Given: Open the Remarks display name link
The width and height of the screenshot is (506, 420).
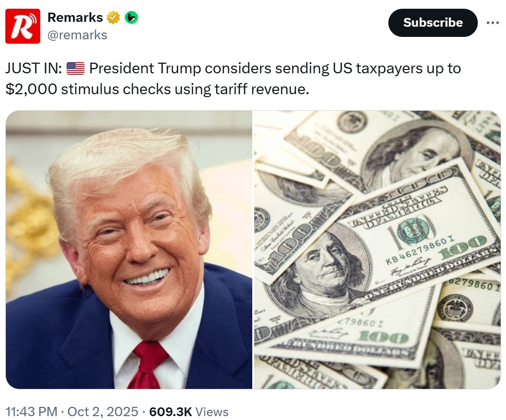Looking at the screenshot, I should 75,17.
